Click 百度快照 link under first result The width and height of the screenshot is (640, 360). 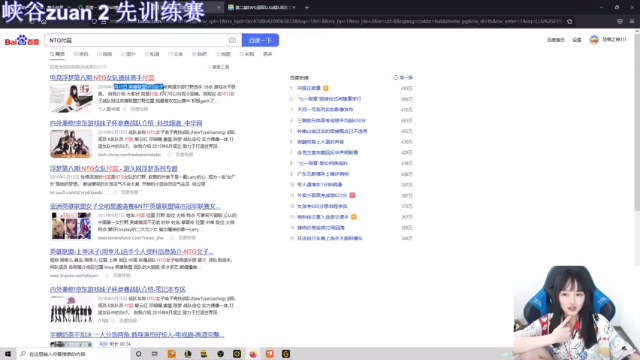(139, 109)
